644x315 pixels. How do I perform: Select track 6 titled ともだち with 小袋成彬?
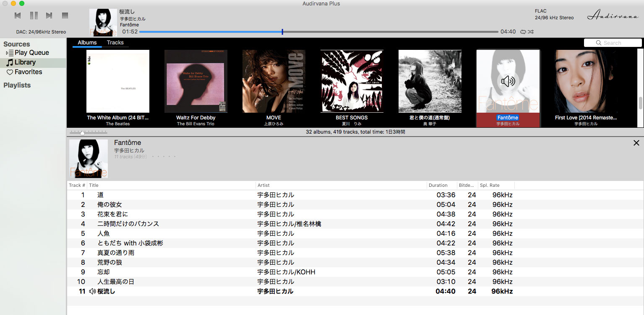pyautogui.click(x=355, y=243)
